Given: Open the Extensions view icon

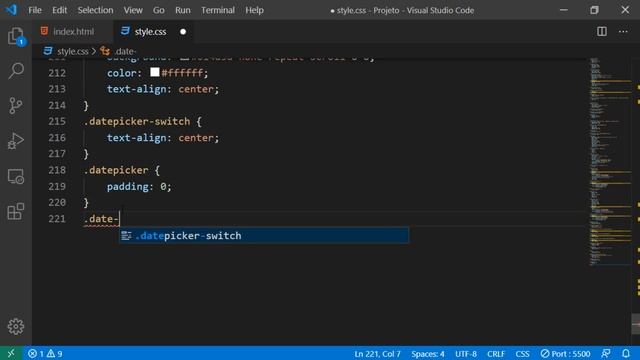Looking at the screenshot, I should click(x=16, y=211).
